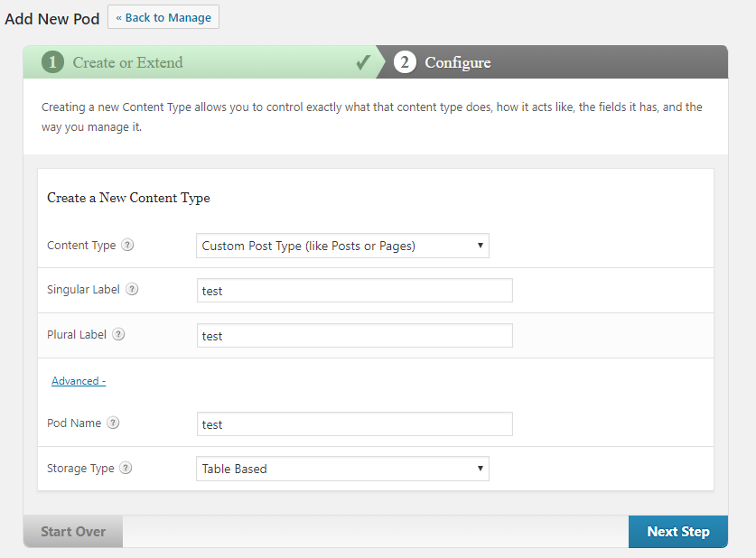Open help icon beside Singular Label

click(x=132, y=289)
